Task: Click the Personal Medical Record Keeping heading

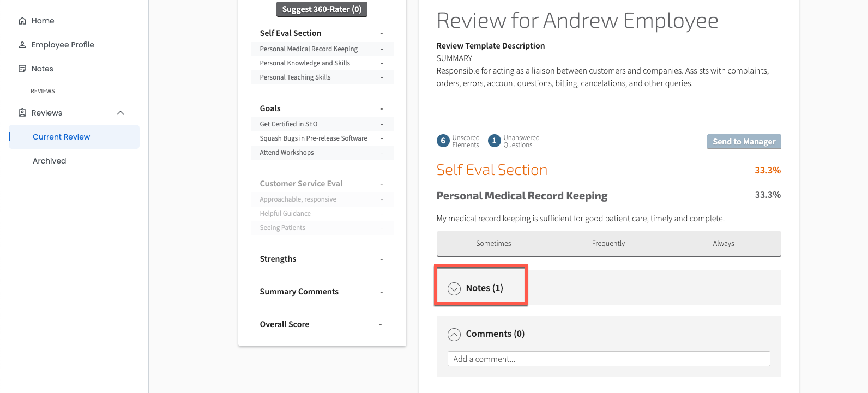Action: tap(522, 196)
